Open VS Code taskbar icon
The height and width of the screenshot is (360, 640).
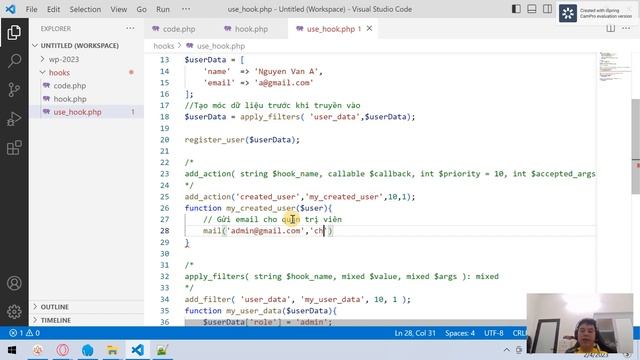(x=138, y=350)
